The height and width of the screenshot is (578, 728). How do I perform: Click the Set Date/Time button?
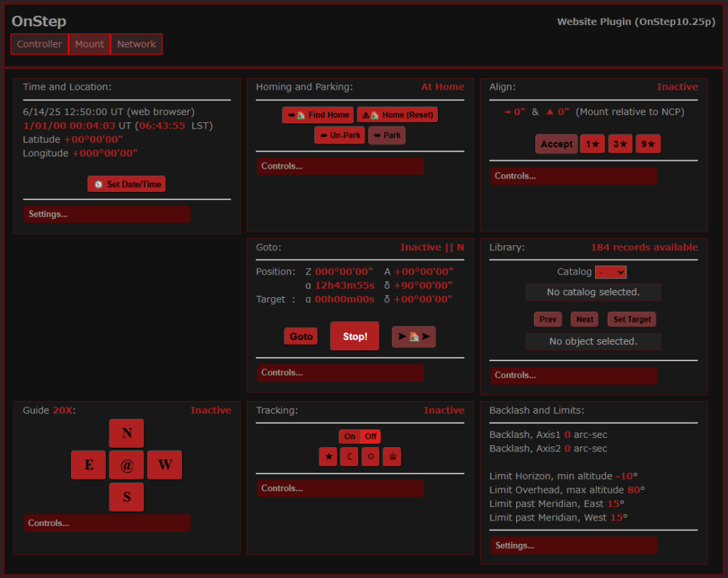coord(127,184)
